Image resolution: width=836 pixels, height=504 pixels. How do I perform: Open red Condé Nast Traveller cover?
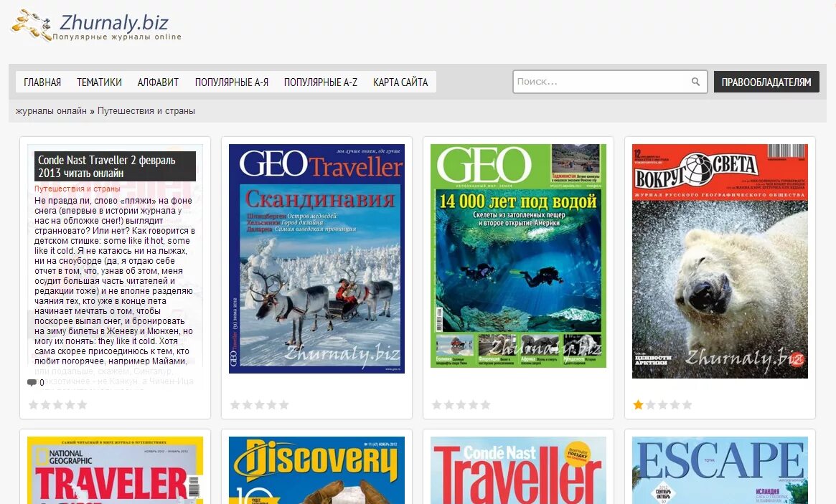(x=518, y=470)
